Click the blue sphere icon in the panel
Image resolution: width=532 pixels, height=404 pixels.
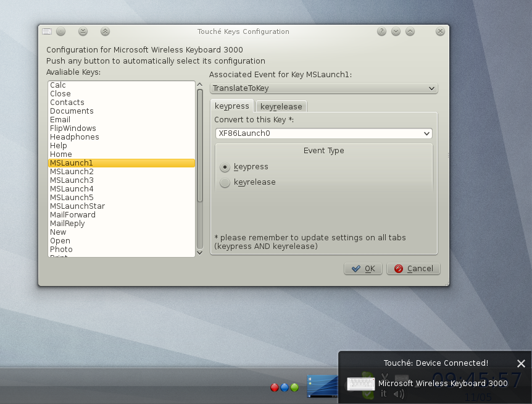pos(285,387)
